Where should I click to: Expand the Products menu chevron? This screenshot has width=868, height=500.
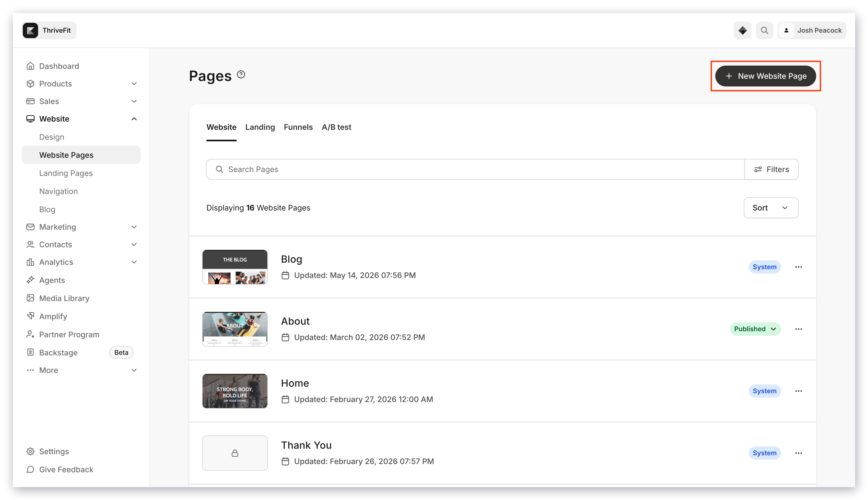click(134, 84)
